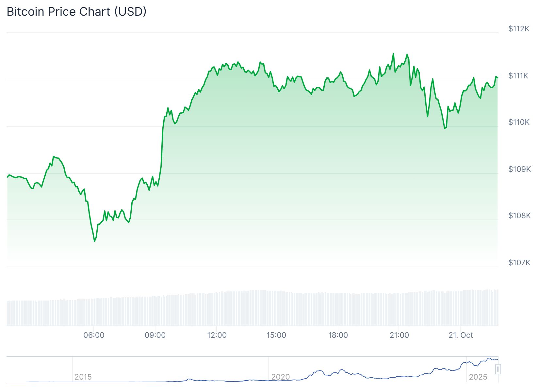Click the lowest dip of the green price line
Screen dimensions: 537x392
(95, 241)
